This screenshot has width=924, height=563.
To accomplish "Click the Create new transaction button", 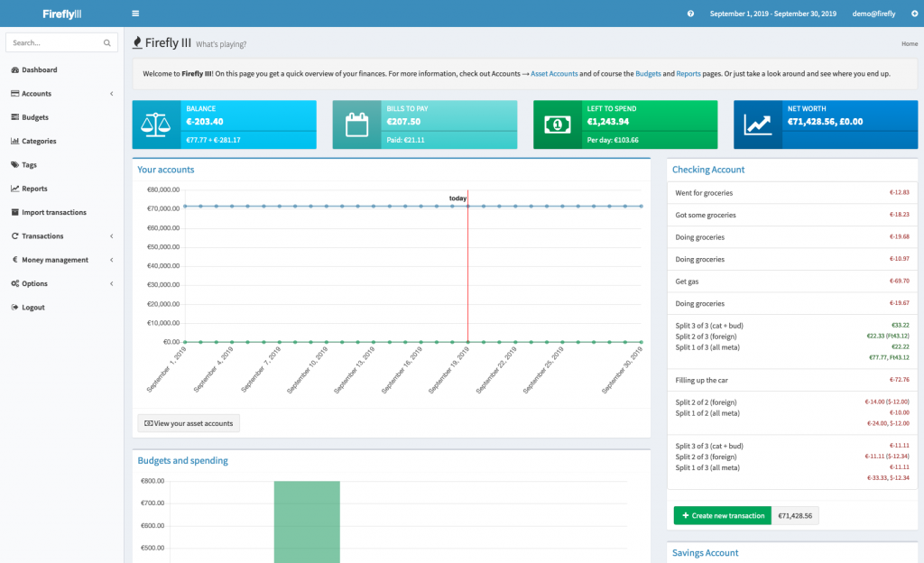I will 722,515.
